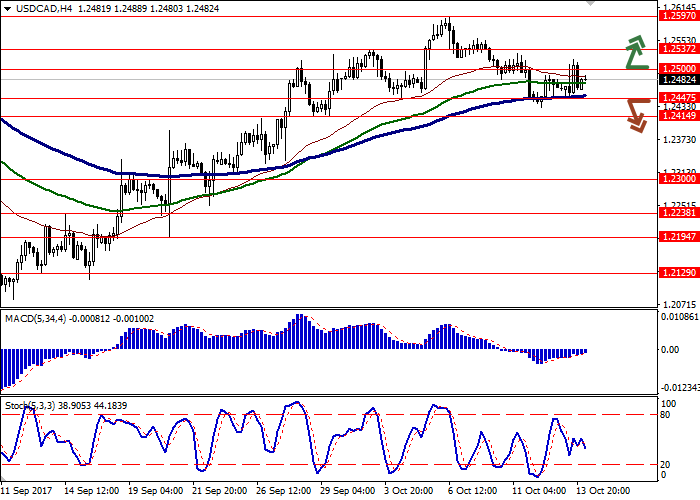
Task: Click the 26 Sep 12:00 time label
Action: point(284,491)
